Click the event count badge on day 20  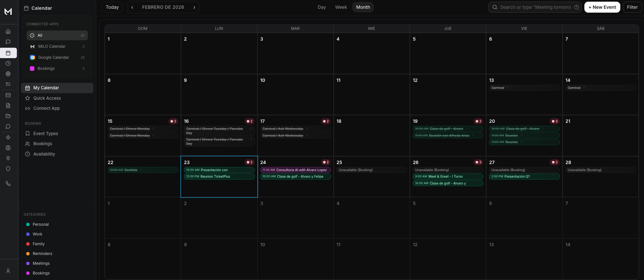pyautogui.click(x=555, y=121)
